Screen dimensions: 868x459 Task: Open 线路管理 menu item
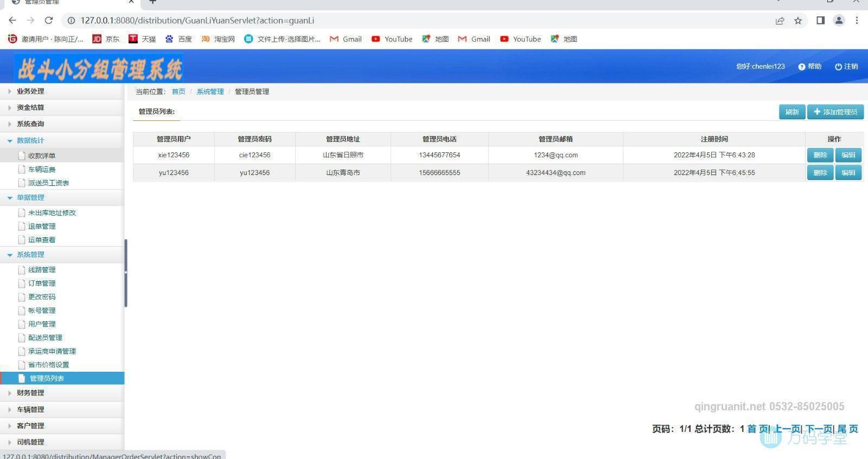(42, 269)
